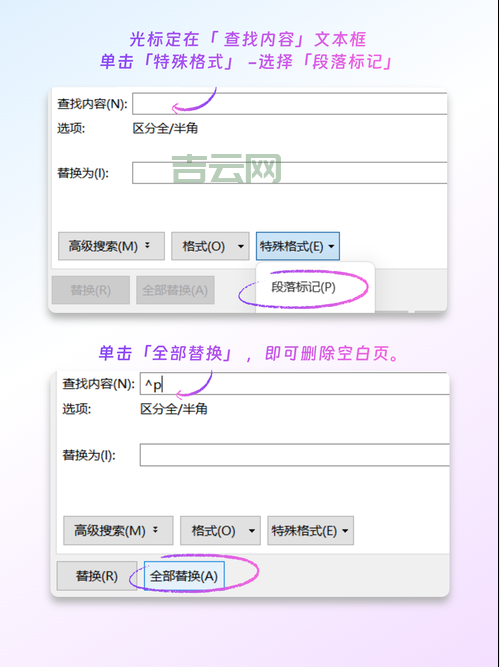Open the highlighted 特殊格式(E) dropdown
Viewport: 500px width, 667px height.
point(297,246)
